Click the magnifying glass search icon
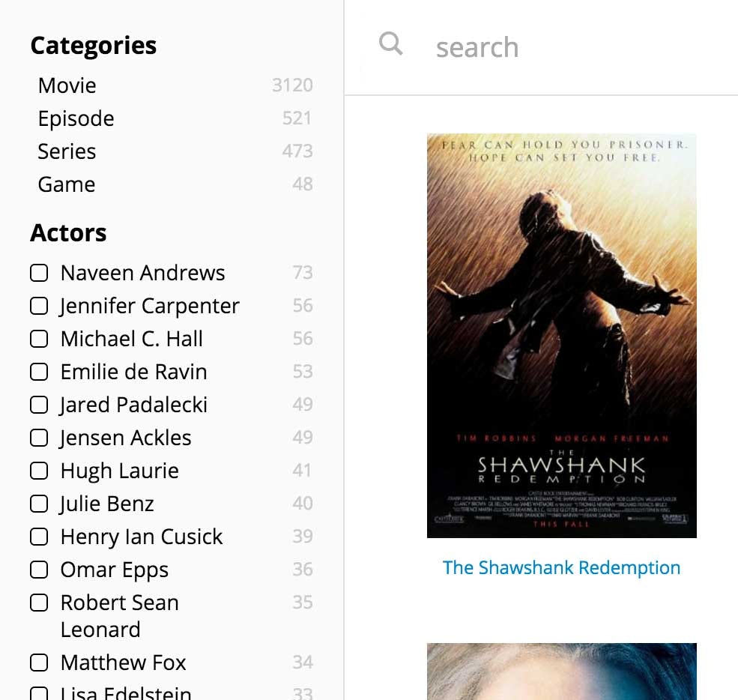The width and height of the screenshot is (738, 700). coord(390,43)
